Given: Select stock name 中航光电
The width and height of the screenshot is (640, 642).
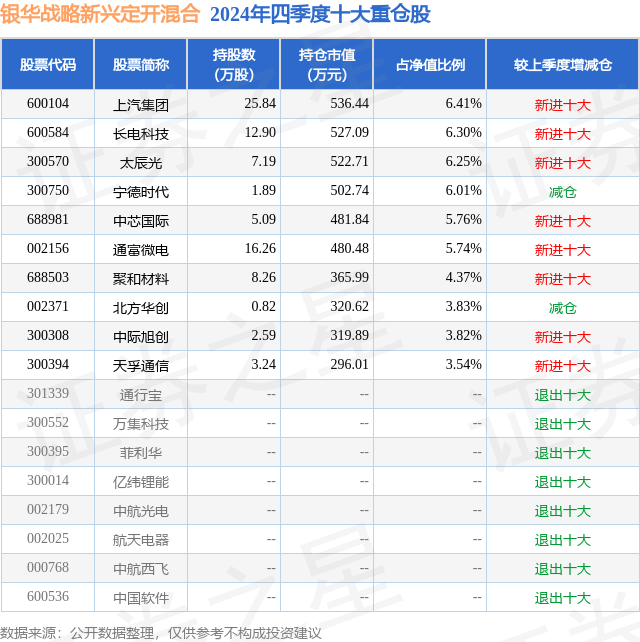Looking at the screenshot, I should [x=141, y=512].
